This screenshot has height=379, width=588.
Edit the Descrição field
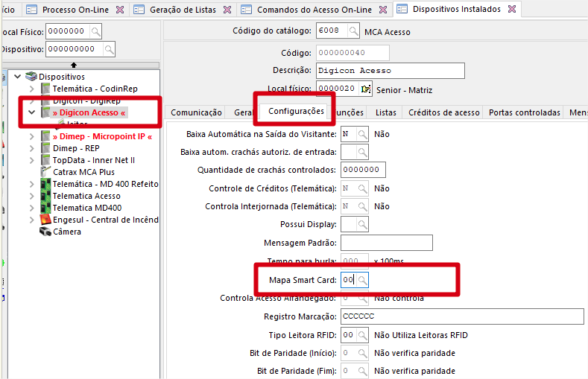click(x=391, y=71)
